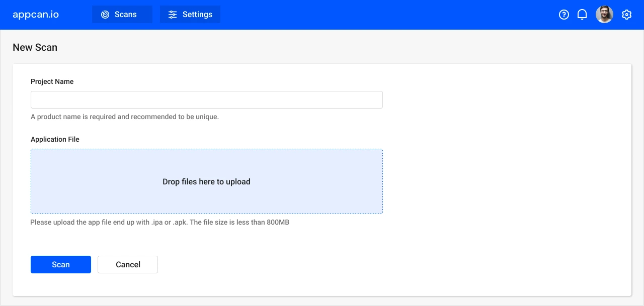Select the Project Name label
The image size is (644, 306).
pos(52,81)
